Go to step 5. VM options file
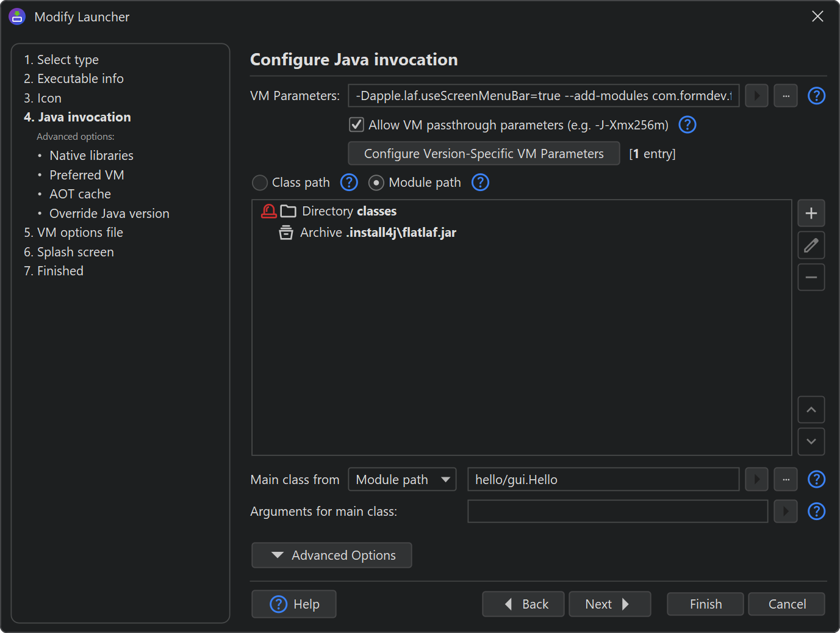Viewport: 840px width, 633px height. pyautogui.click(x=73, y=233)
